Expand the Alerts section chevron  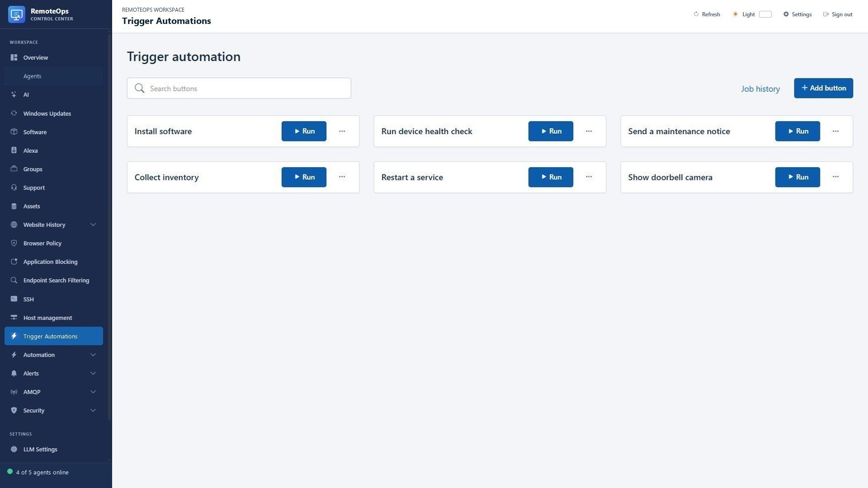point(93,373)
